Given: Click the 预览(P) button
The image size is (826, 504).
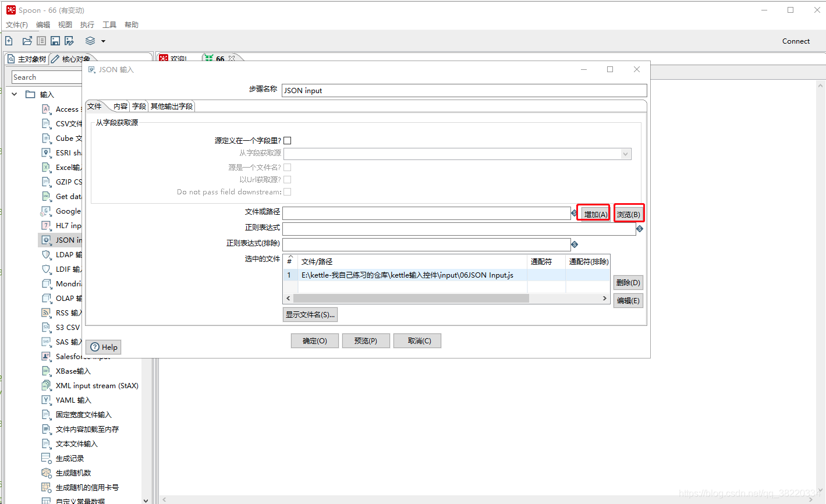Looking at the screenshot, I should click(366, 341).
